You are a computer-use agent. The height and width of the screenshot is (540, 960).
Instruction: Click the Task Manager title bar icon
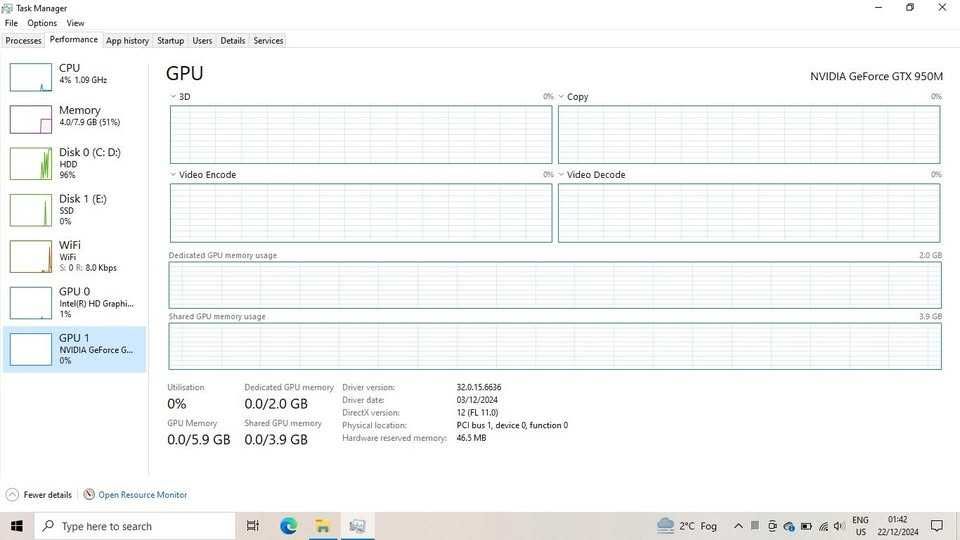[x=7, y=8]
